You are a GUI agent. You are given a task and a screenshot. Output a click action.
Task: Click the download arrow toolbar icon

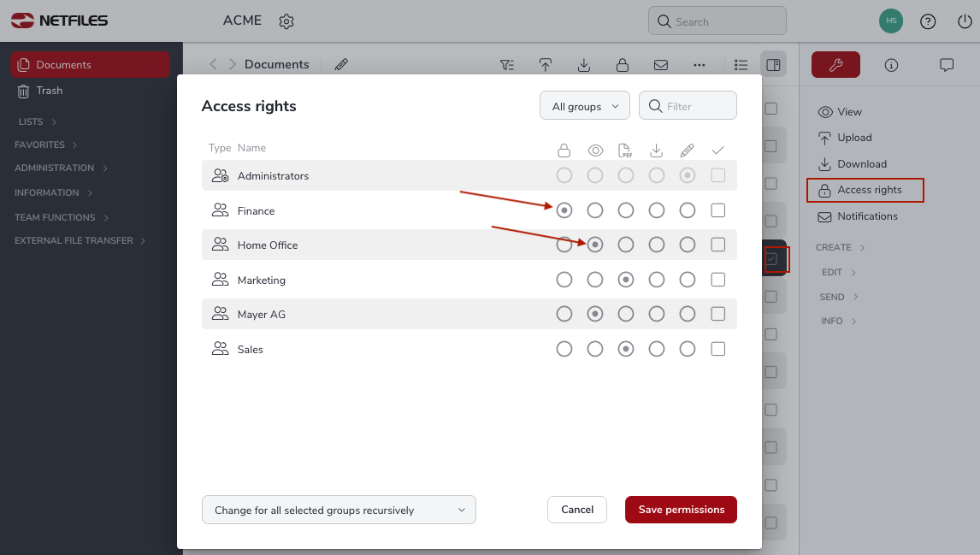tap(584, 65)
